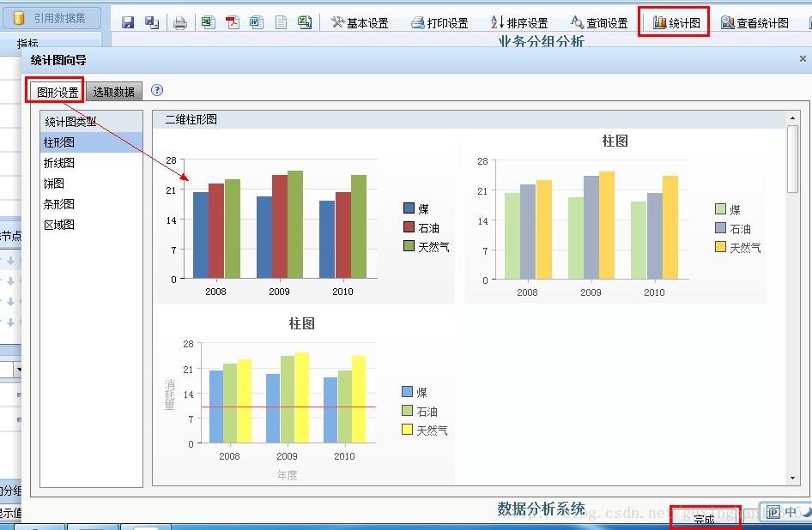The image size is (812, 530).
Task: Close the 统计图向导 wizard dialog
Action: click(x=803, y=59)
